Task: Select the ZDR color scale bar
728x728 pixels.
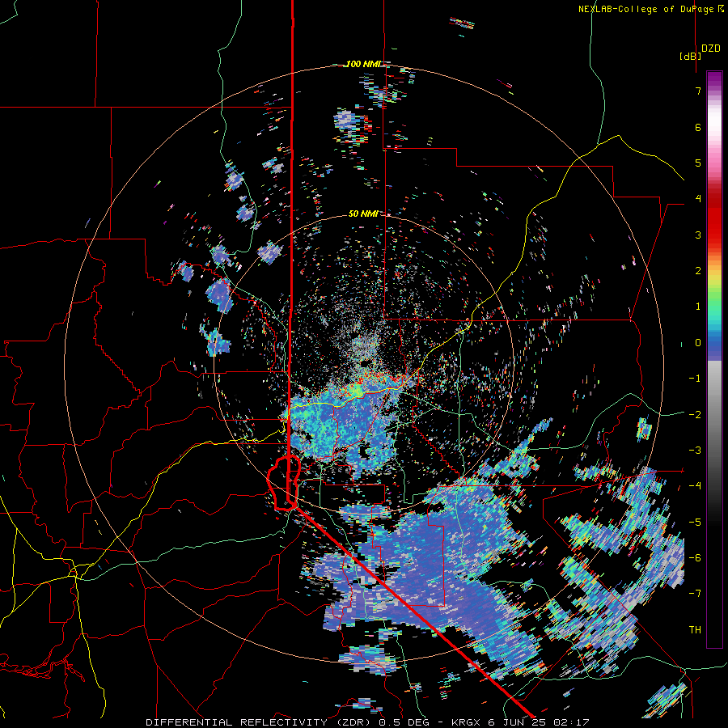Action: (714, 359)
